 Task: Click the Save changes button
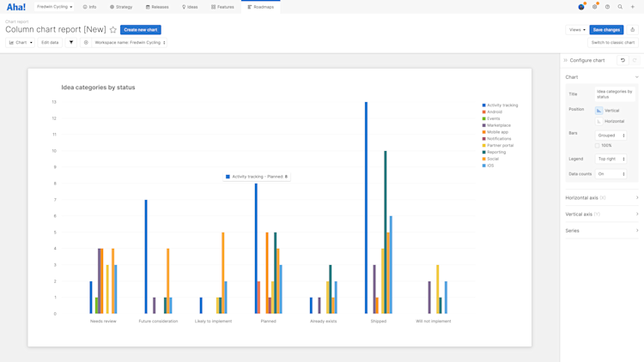point(606,29)
